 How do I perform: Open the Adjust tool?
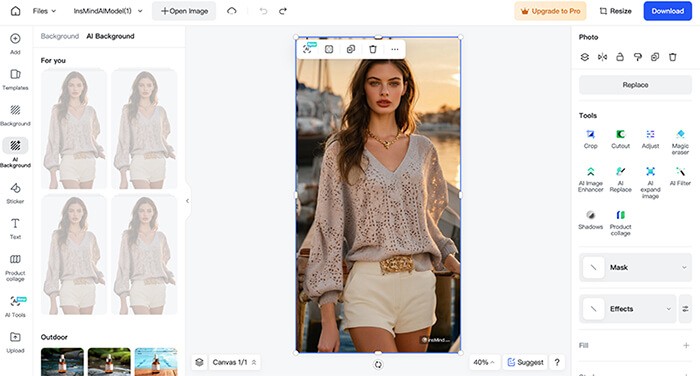tap(650, 139)
